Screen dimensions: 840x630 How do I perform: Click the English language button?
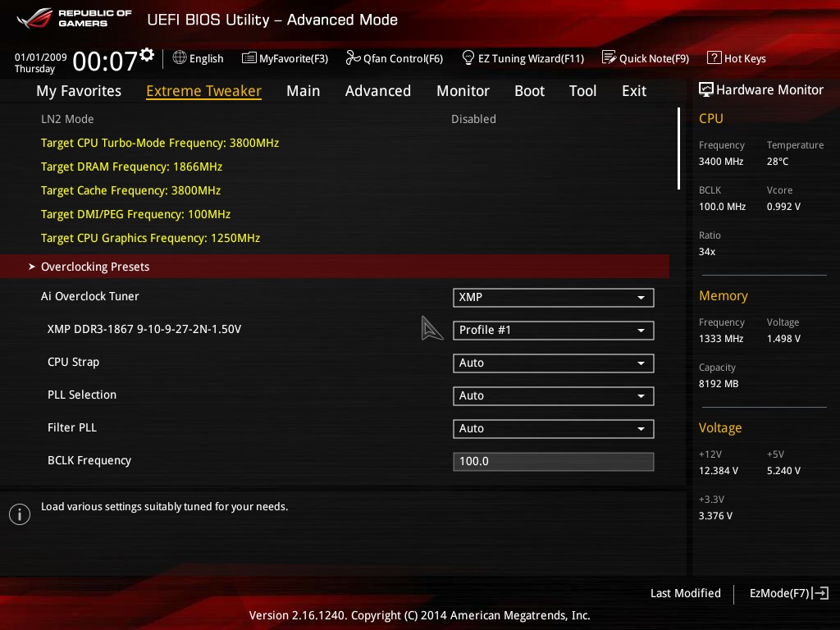point(199,58)
